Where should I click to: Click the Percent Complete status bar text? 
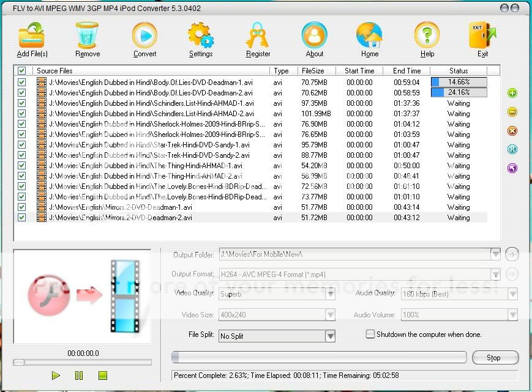click(x=287, y=375)
